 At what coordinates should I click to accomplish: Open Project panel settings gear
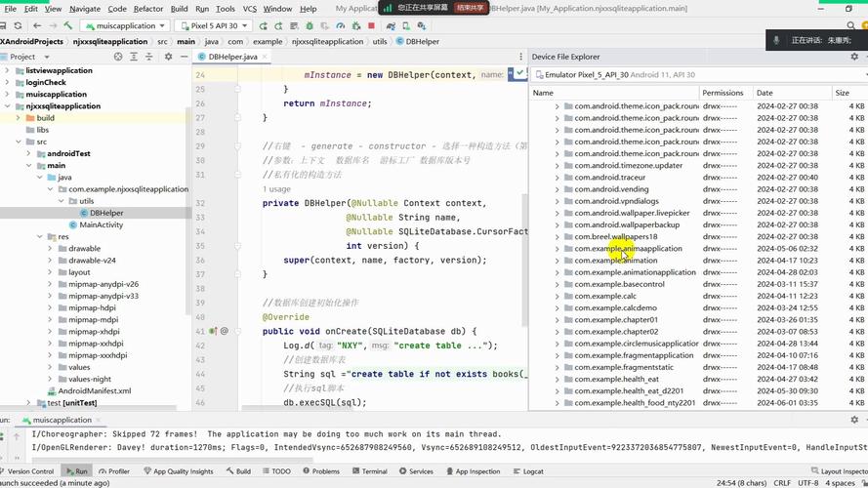point(168,57)
